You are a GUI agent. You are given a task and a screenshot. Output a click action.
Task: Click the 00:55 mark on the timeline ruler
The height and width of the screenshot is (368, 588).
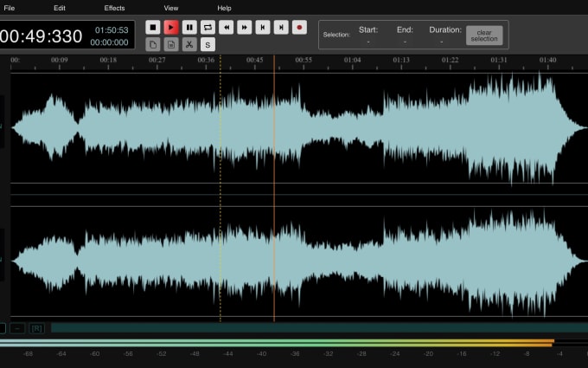(x=304, y=60)
